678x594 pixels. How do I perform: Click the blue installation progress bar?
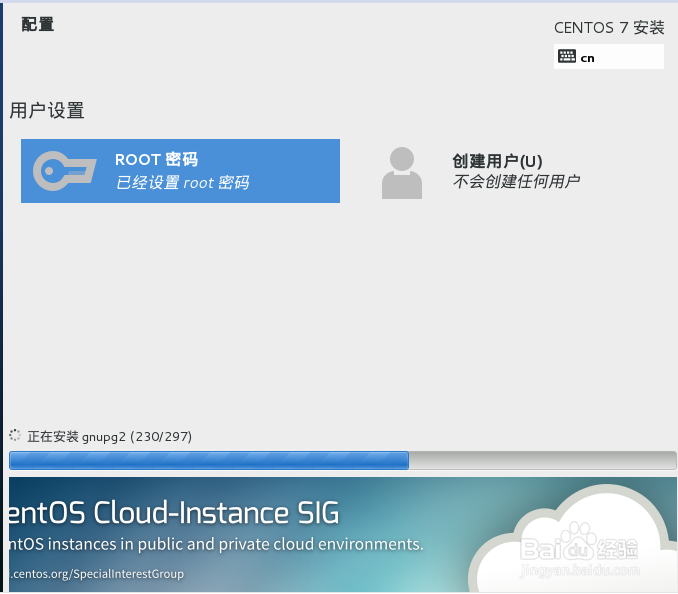point(209,460)
